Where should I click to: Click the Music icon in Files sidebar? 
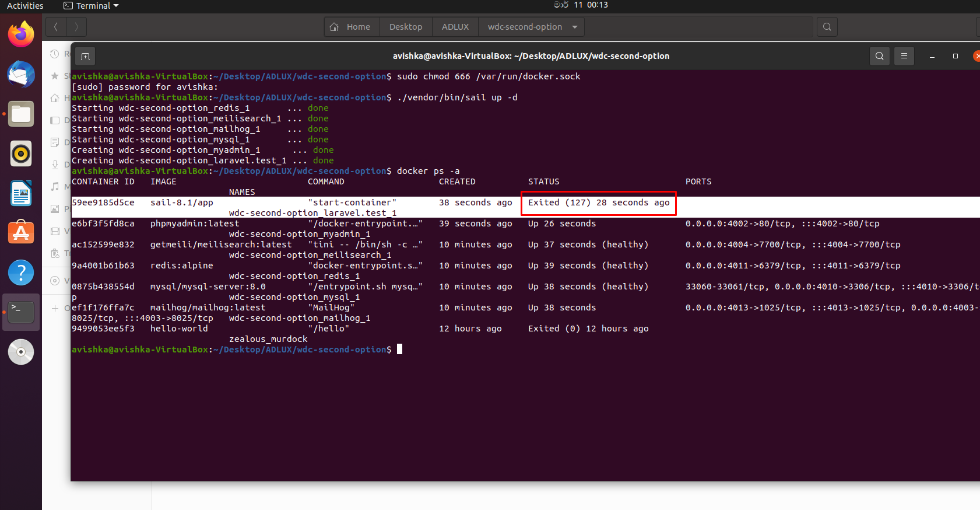click(x=55, y=186)
